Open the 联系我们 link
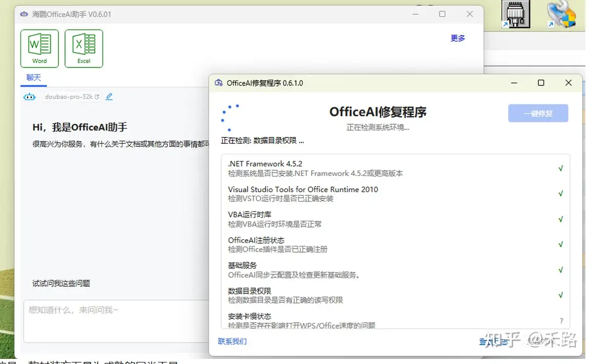 point(232,342)
